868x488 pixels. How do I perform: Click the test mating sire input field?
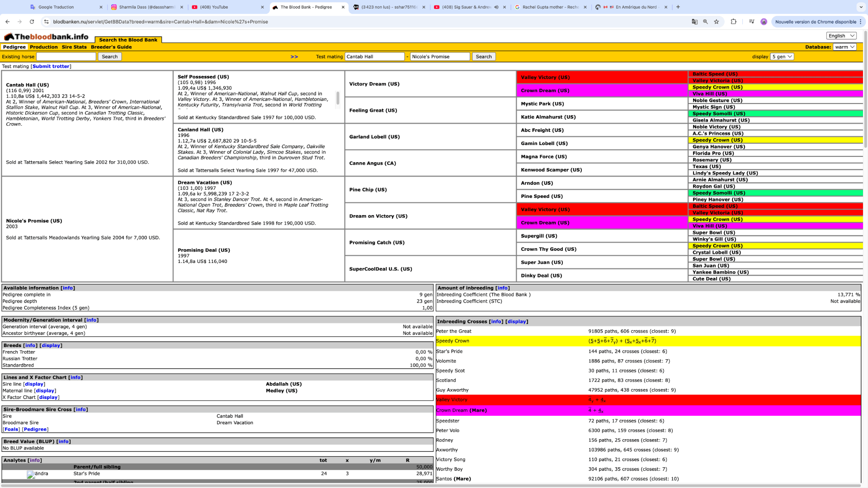tap(376, 56)
